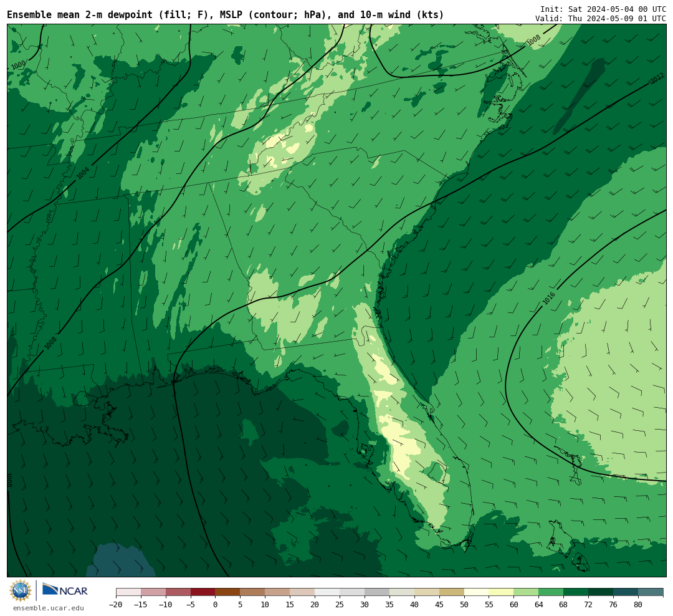The height and width of the screenshot is (616, 673).
Task: Select the dark red -5 to 0 colorbar swatch
Action: pos(203,592)
